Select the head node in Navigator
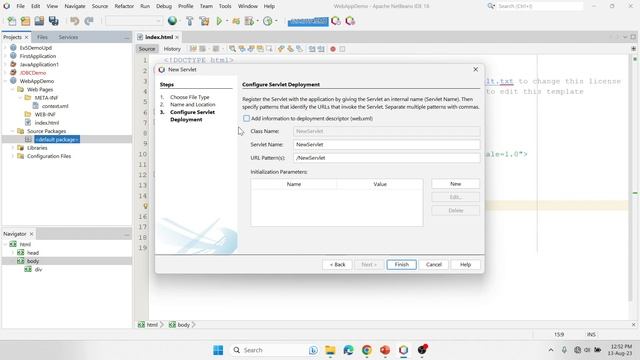 33,253
